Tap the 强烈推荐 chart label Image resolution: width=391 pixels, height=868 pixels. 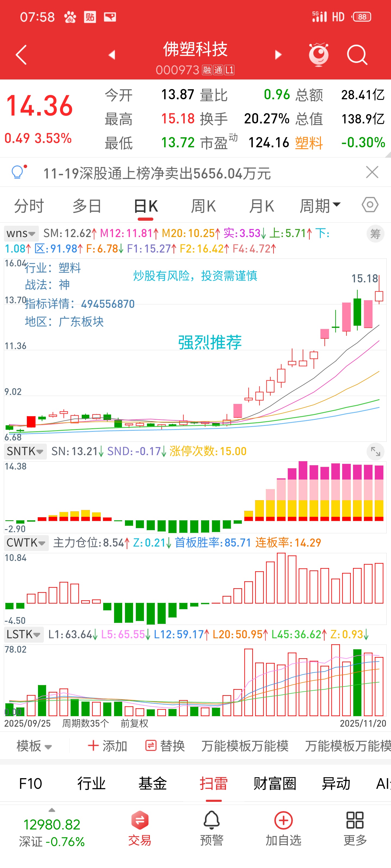pyautogui.click(x=210, y=342)
